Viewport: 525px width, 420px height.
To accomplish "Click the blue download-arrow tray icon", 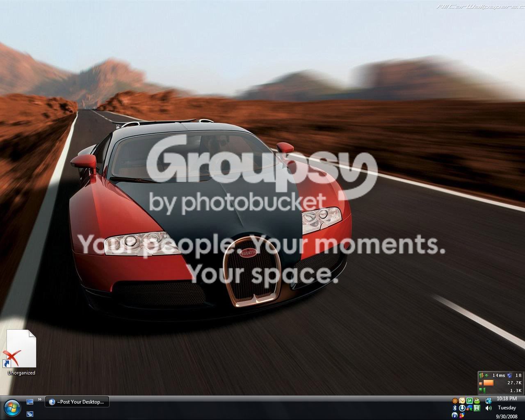I will [x=462, y=408].
